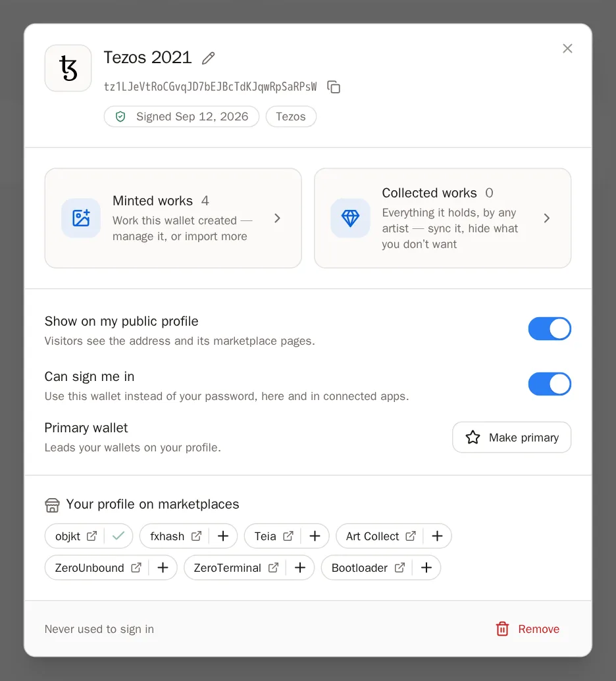Open fxhash profile external link
Viewport: 616px width, 681px height.
pos(196,536)
